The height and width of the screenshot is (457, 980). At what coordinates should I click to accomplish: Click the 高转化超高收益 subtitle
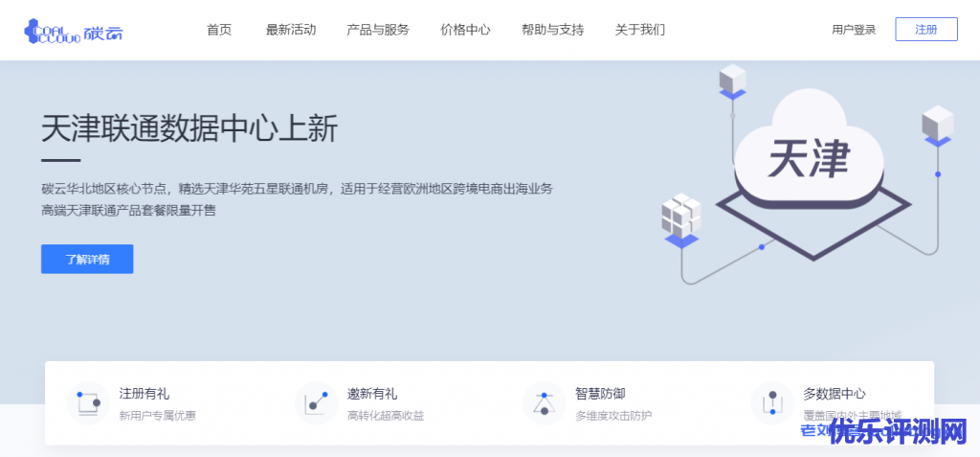(386, 415)
